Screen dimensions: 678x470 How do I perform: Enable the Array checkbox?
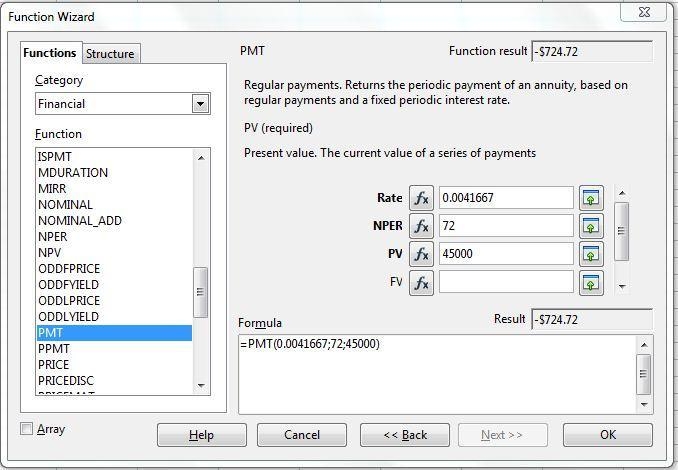pyautogui.click(x=26, y=428)
